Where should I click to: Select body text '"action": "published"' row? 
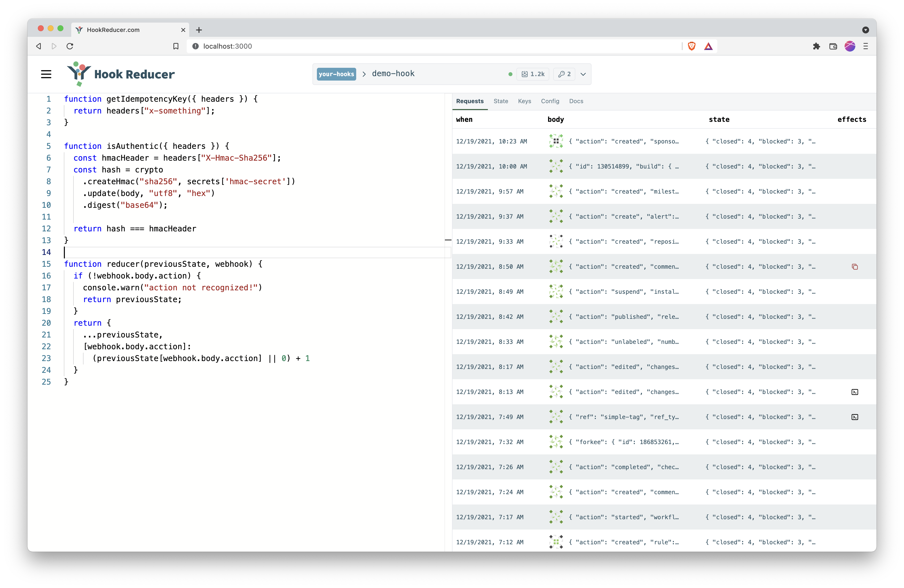coord(624,317)
